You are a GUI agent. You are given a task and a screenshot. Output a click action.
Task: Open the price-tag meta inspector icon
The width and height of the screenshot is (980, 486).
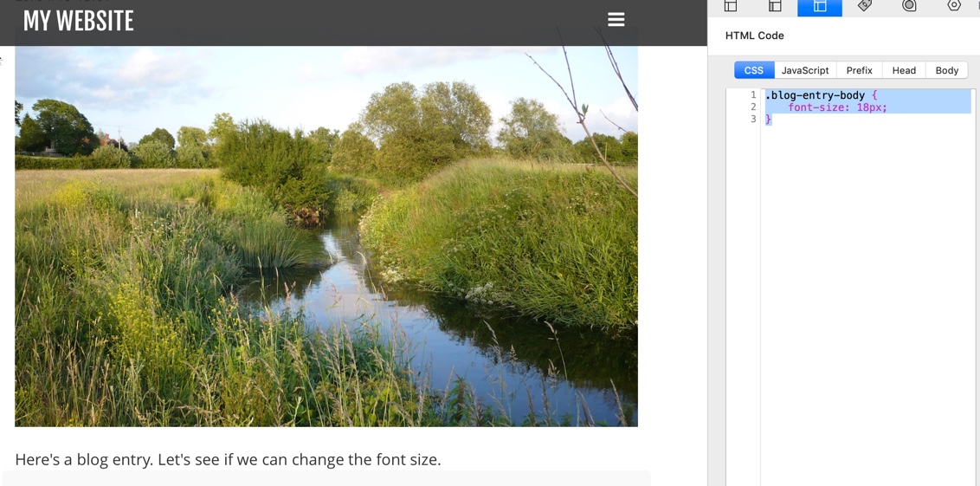pos(864,5)
